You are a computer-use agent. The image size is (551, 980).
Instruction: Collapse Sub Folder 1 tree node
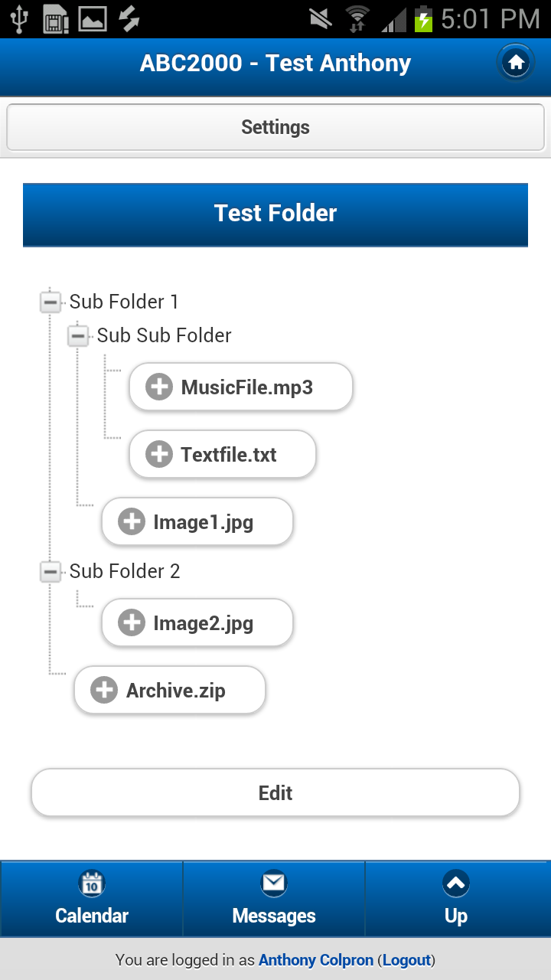[51, 302]
